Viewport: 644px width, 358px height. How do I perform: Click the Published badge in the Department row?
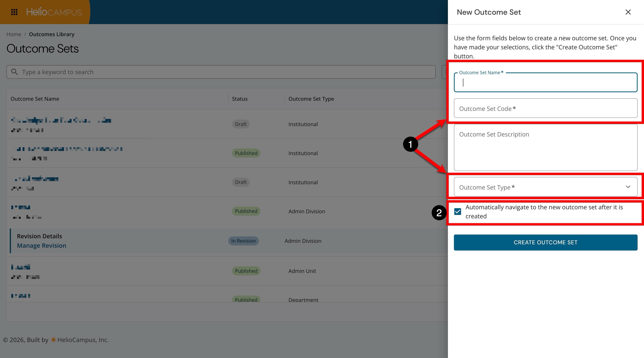click(246, 299)
